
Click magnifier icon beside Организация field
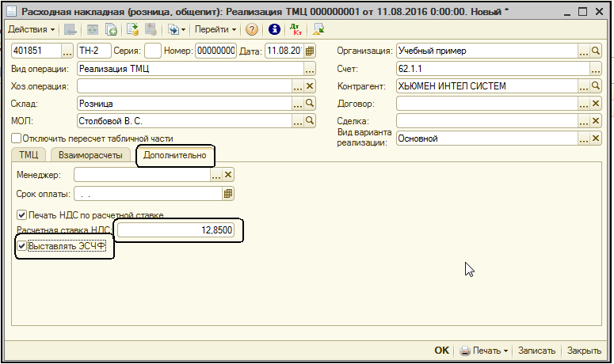pyautogui.click(x=596, y=51)
